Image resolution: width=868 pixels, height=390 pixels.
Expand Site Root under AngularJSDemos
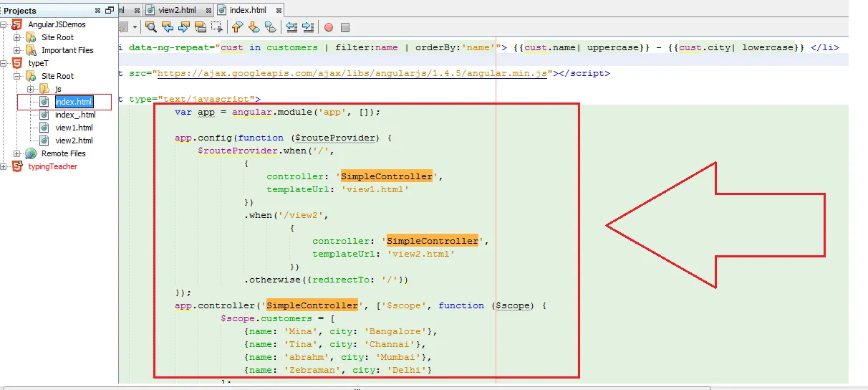coord(17,37)
